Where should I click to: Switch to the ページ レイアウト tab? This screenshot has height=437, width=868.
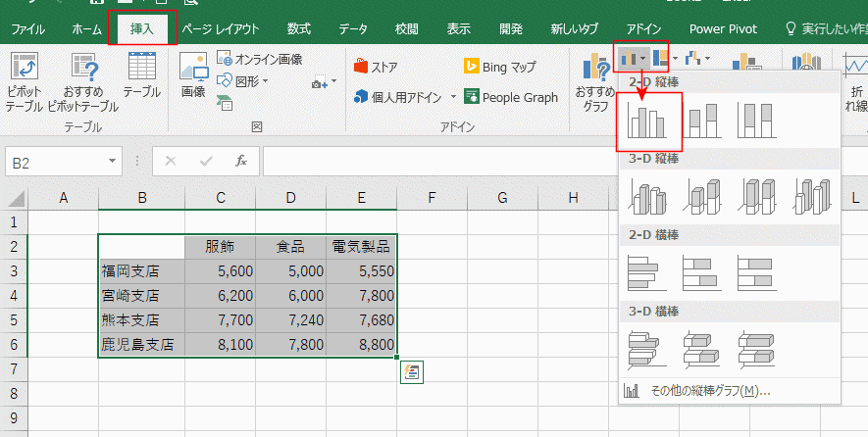(221, 29)
